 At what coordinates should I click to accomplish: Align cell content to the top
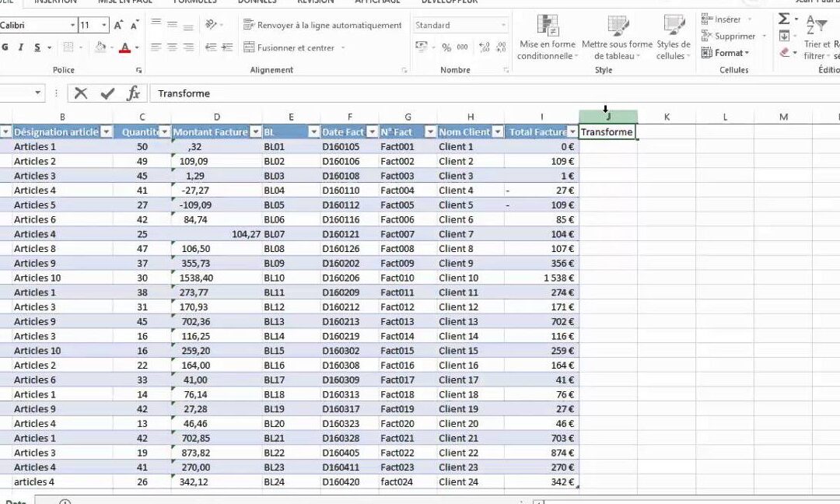[156, 23]
